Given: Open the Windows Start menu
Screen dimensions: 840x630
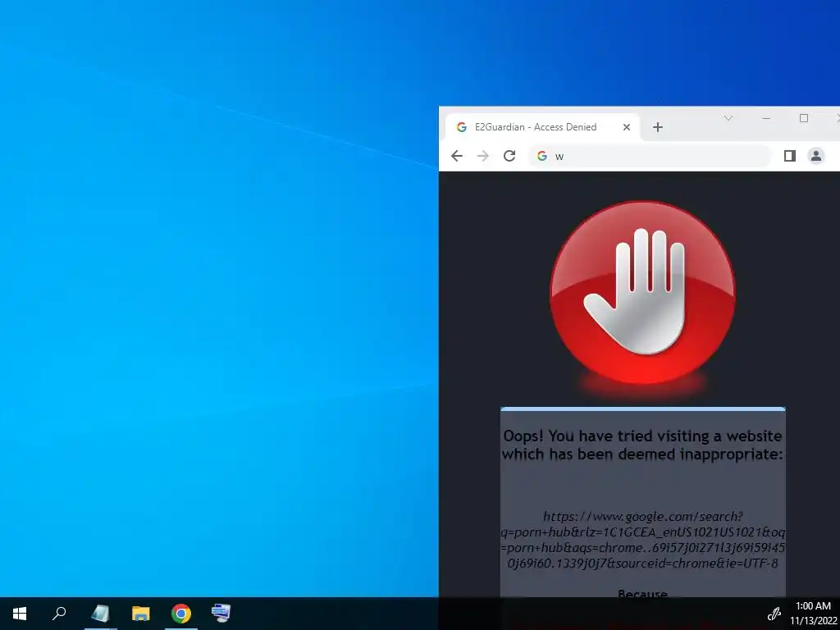Looking at the screenshot, I should pyautogui.click(x=20, y=614).
